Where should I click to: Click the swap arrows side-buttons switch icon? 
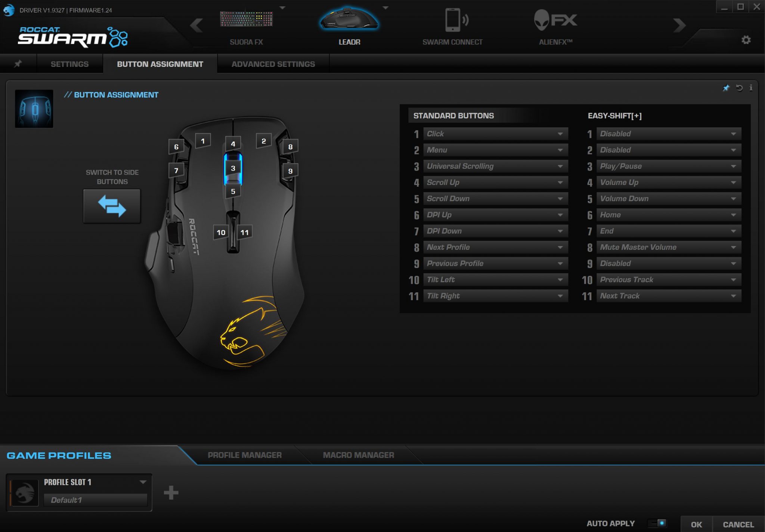[x=112, y=206]
